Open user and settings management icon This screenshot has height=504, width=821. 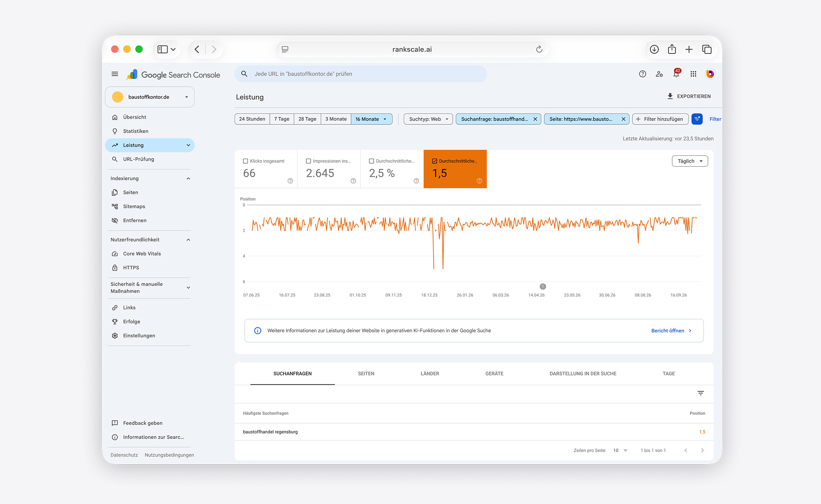pos(659,74)
